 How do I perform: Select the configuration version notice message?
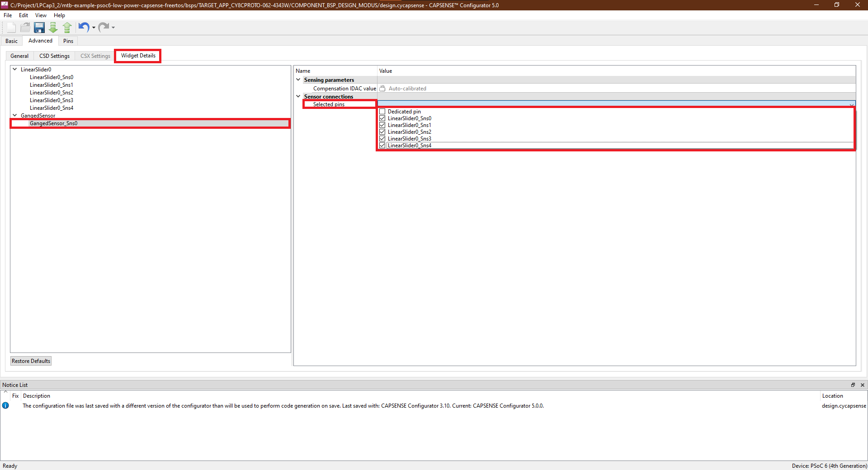283,406
